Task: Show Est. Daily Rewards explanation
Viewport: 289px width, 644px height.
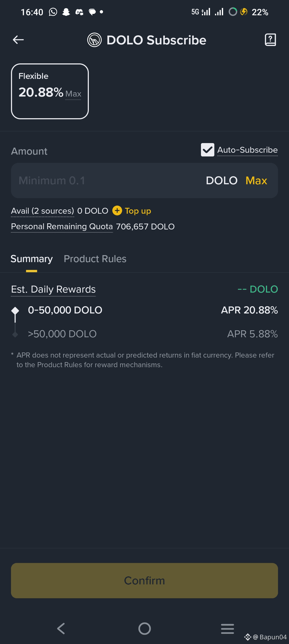Action: [x=53, y=290]
